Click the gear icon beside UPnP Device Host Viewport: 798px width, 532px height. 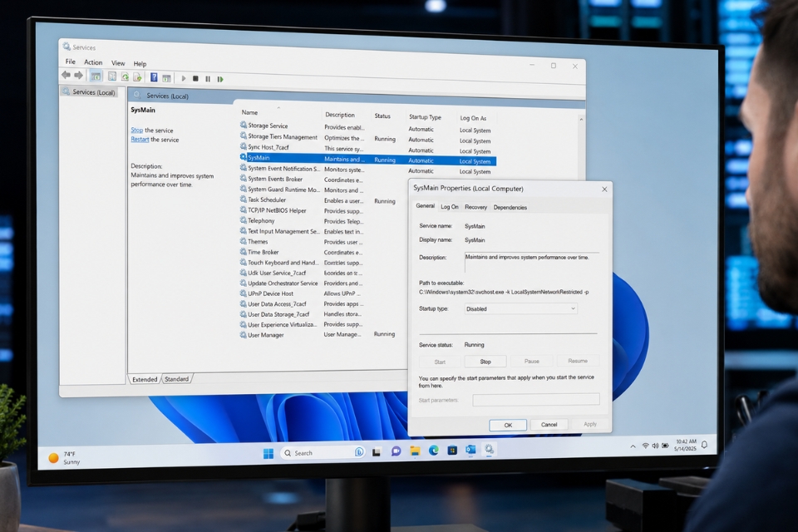[x=244, y=293]
